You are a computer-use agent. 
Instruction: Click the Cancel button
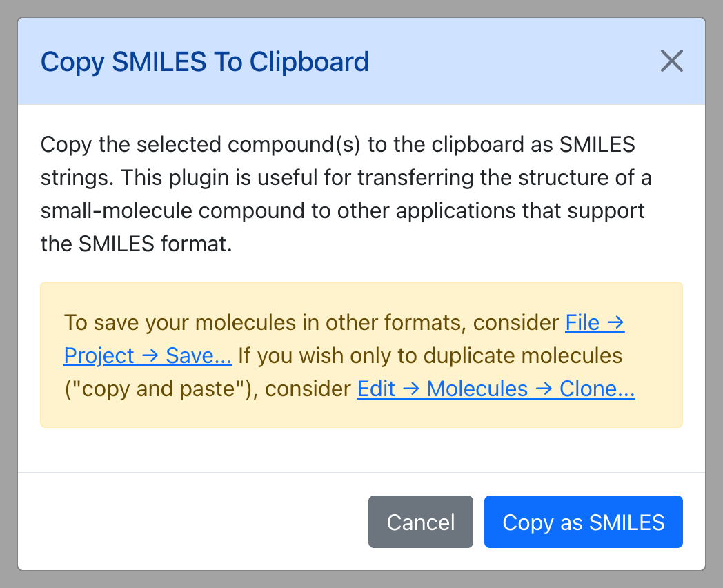click(x=421, y=522)
